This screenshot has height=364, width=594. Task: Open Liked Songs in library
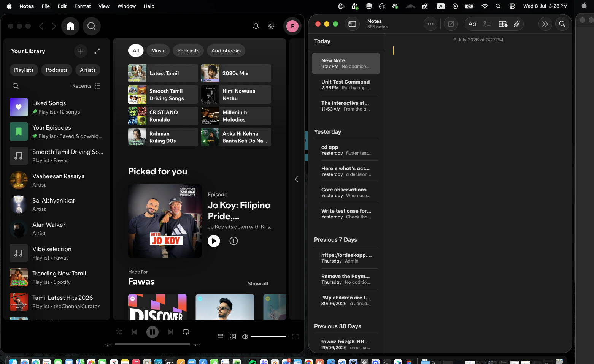coord(57,107)
